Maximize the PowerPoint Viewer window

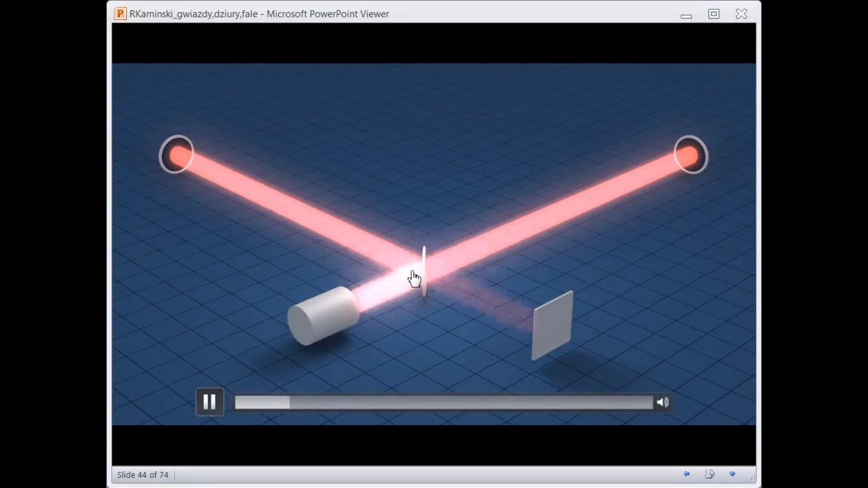pos(714,14)
